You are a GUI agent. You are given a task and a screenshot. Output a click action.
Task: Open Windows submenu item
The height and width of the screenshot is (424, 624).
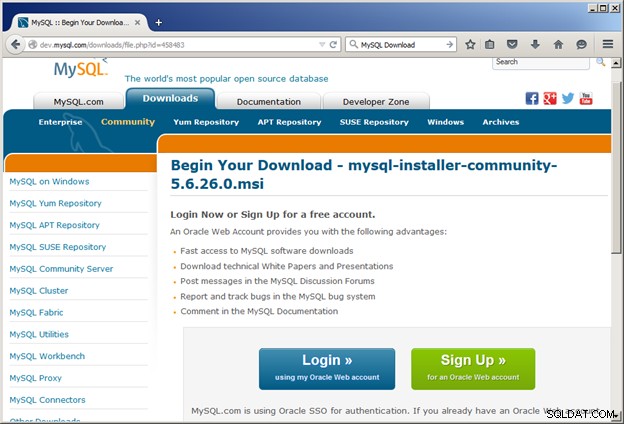click(446, 122)
